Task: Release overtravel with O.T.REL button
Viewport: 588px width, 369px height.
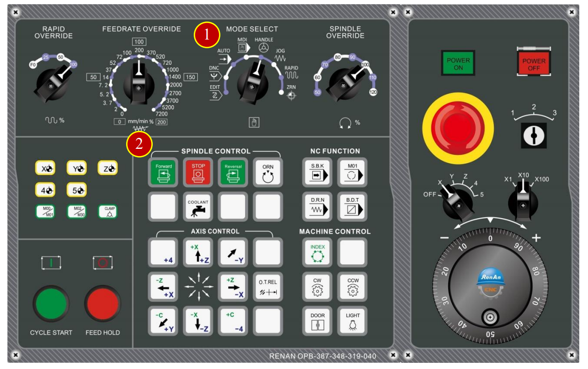Action: pos(268,287)
